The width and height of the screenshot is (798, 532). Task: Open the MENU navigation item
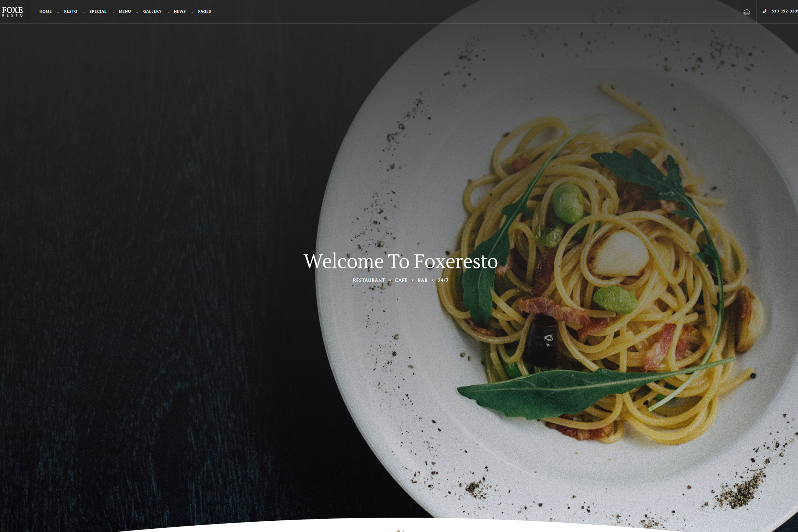[124, 12]
